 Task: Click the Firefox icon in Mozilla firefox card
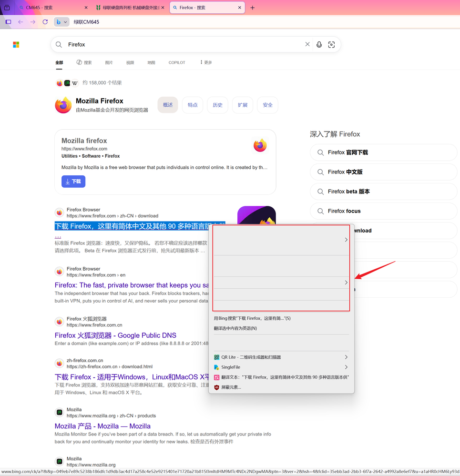[x=260, y=145]
